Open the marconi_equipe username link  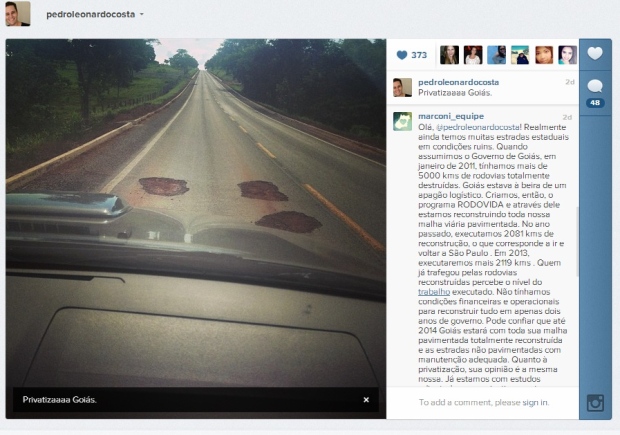(451, 116)
